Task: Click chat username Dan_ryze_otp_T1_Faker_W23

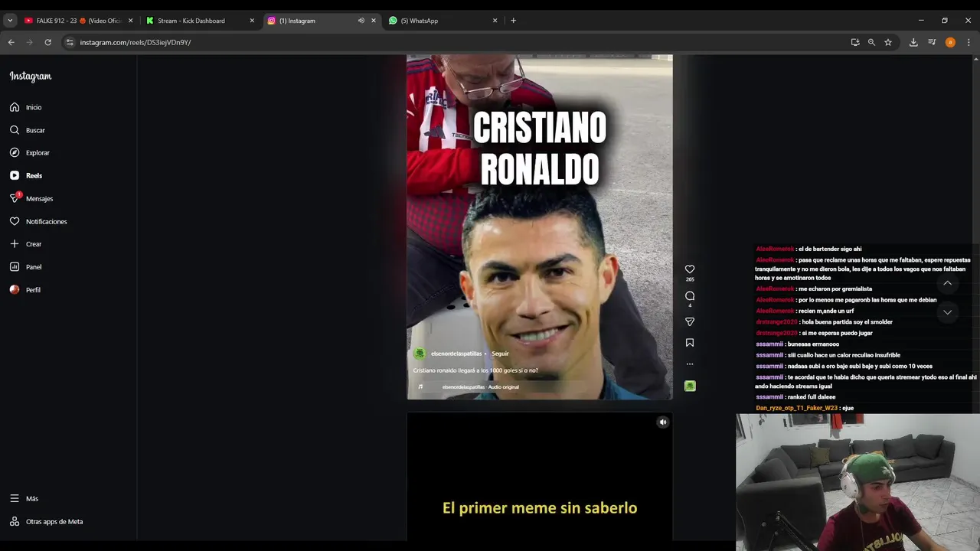Action: tap(796, 408)
